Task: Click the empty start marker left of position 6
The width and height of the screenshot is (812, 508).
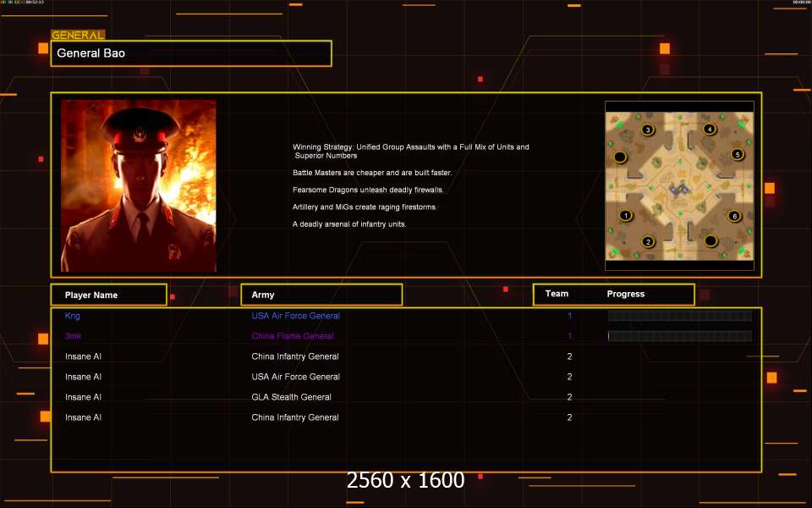Action: (711, 241)
